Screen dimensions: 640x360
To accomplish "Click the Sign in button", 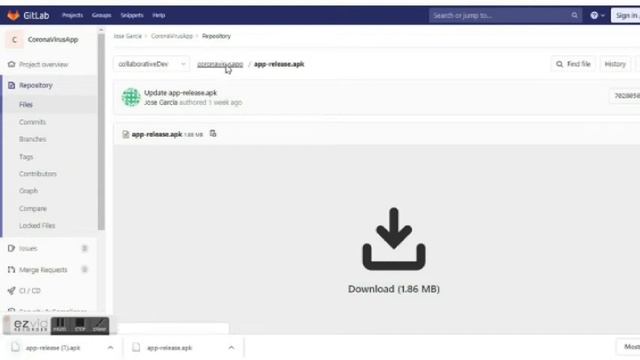I will 626,16.
